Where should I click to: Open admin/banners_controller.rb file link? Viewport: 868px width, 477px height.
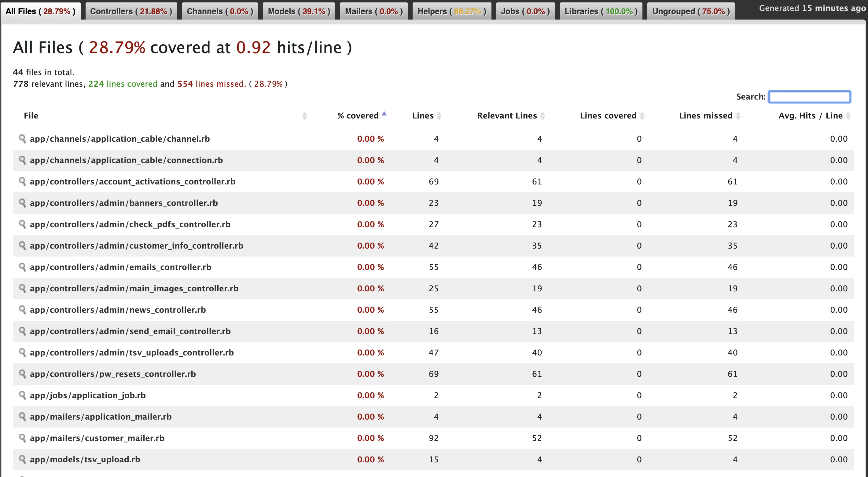coord(124,203)
